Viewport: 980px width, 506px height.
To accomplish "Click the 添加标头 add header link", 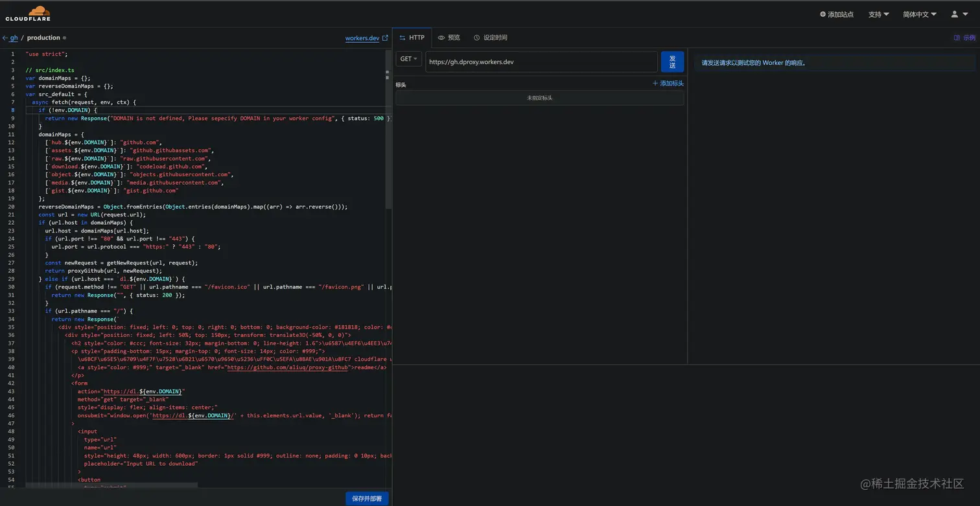I will coord(668,84).
